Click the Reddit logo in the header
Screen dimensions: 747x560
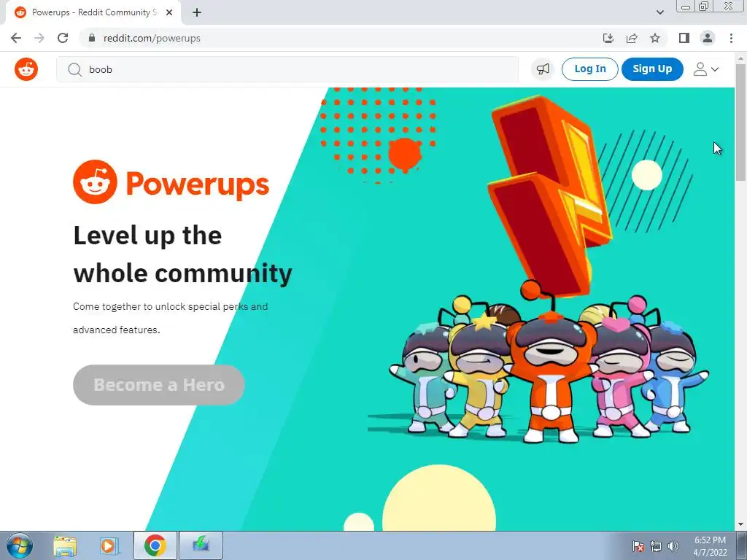coord(26,69)
